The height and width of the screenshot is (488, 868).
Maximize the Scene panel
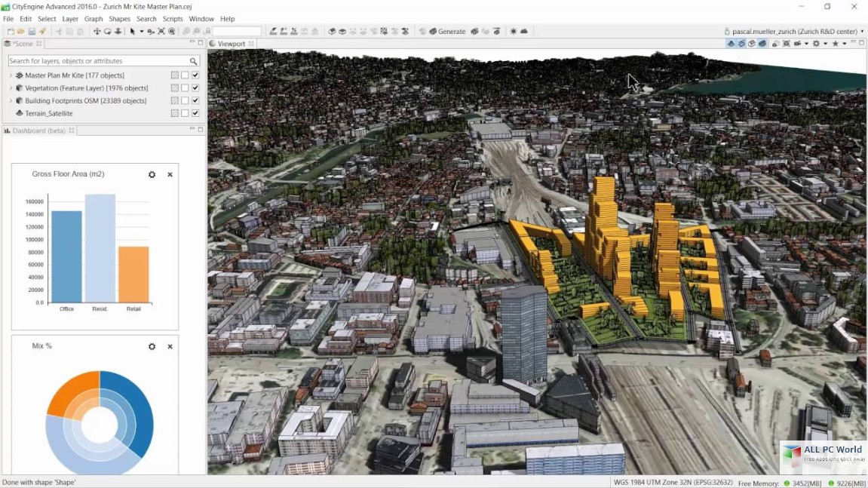[x=201, y=42]
